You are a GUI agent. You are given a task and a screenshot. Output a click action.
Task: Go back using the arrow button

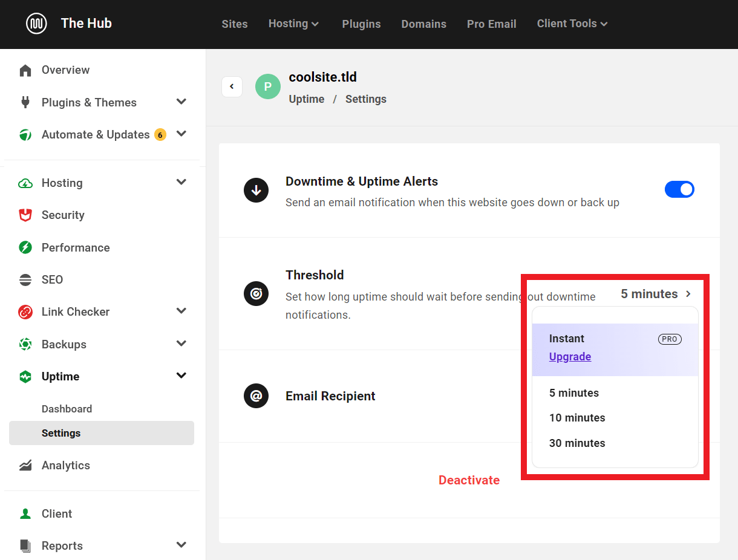pyautogui.click(x=232, y=86)
